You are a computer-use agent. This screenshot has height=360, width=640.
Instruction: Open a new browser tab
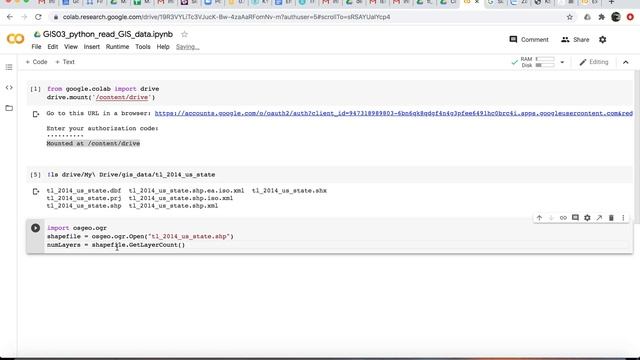[611, 2]
